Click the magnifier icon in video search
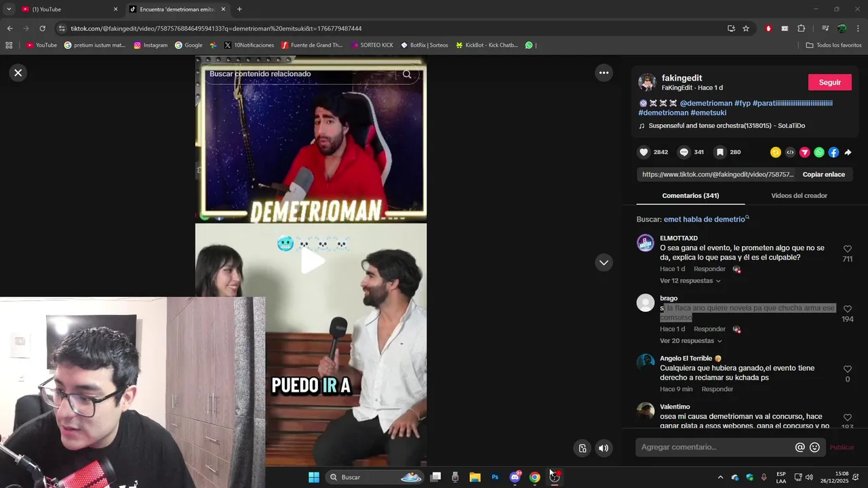The width and height of the screenshot is (868, 488). 407,75
